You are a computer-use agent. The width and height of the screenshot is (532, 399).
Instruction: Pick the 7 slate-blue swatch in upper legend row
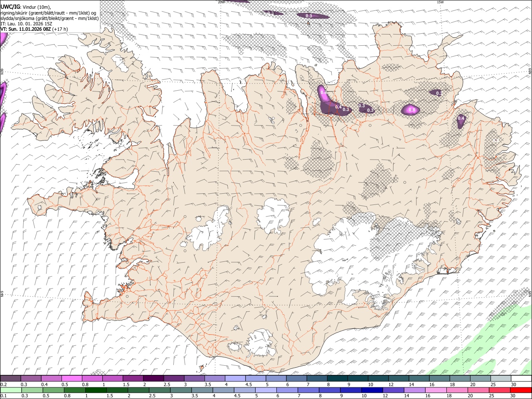click(317, 378)
